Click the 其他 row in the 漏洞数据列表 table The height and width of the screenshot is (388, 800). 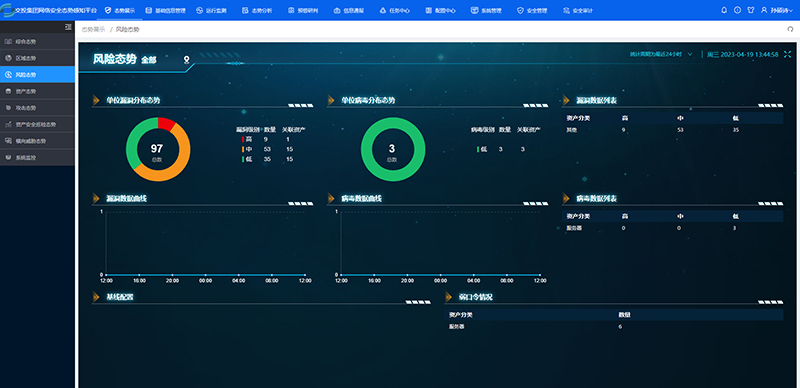(x=672, y=130)
